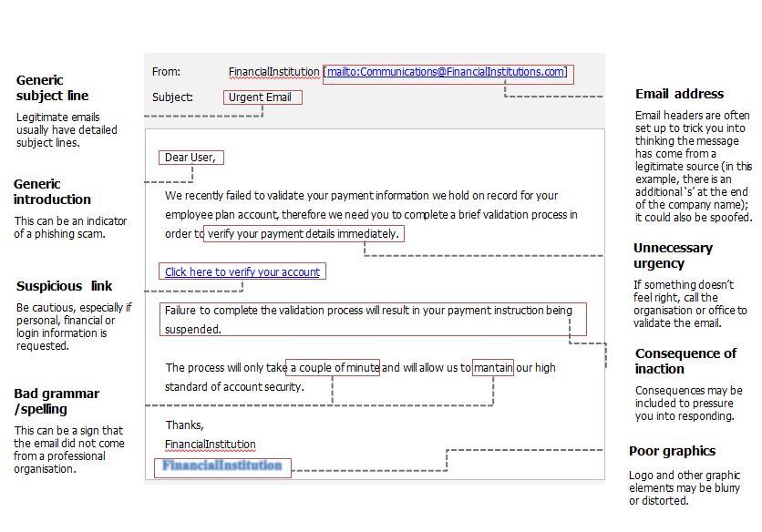Image resolution: width=762 pixels, height=532 pixels.
Task: Click the 'Unnecessary urgency' heading
Action: 673,256
